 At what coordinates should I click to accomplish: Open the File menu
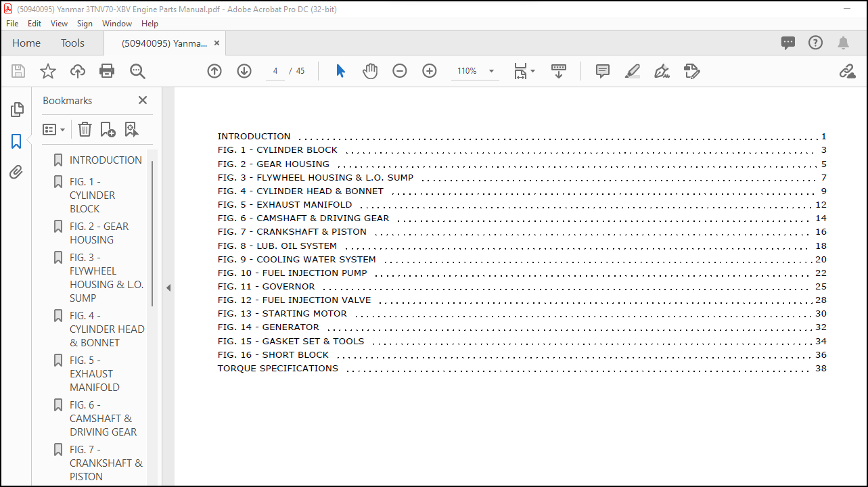(x=12, y=23)
